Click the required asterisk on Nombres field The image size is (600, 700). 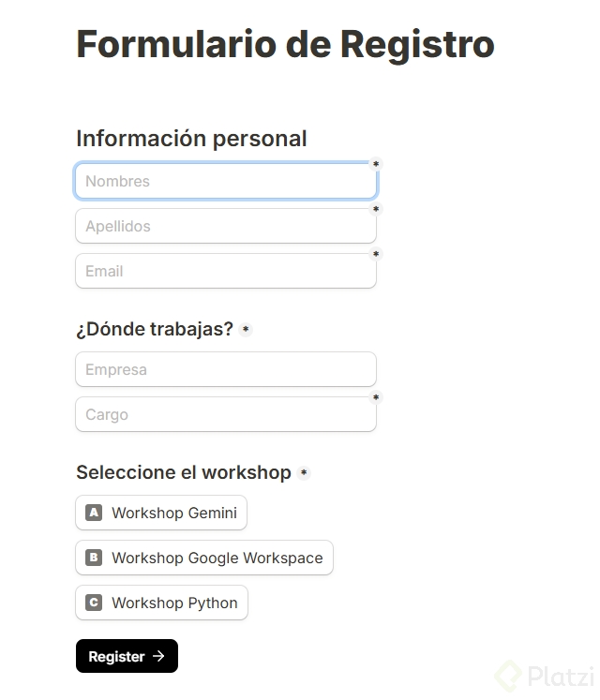coord(376,164)
